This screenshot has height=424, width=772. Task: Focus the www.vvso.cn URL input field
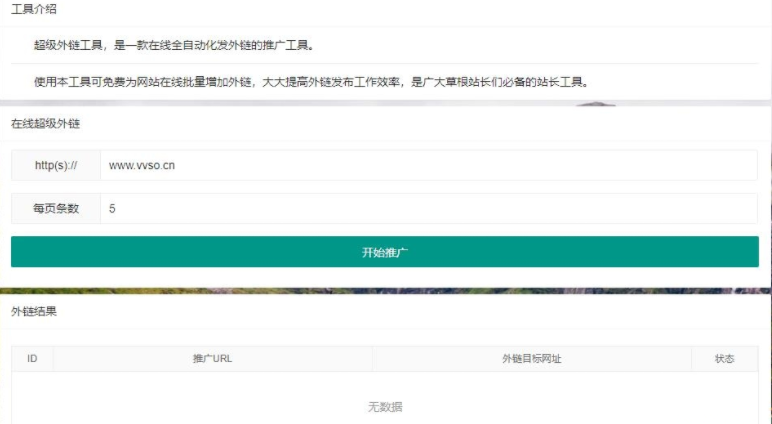click(428, 165)
